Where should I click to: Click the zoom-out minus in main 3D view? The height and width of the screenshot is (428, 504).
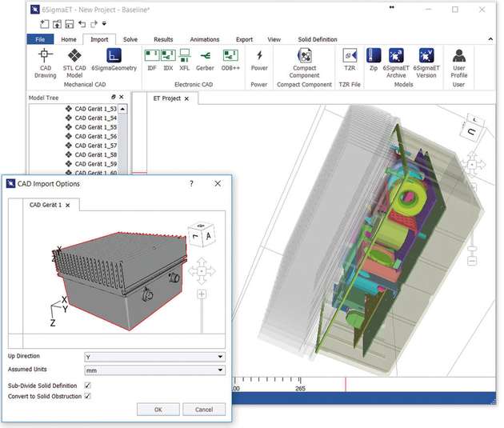[472, 262]
